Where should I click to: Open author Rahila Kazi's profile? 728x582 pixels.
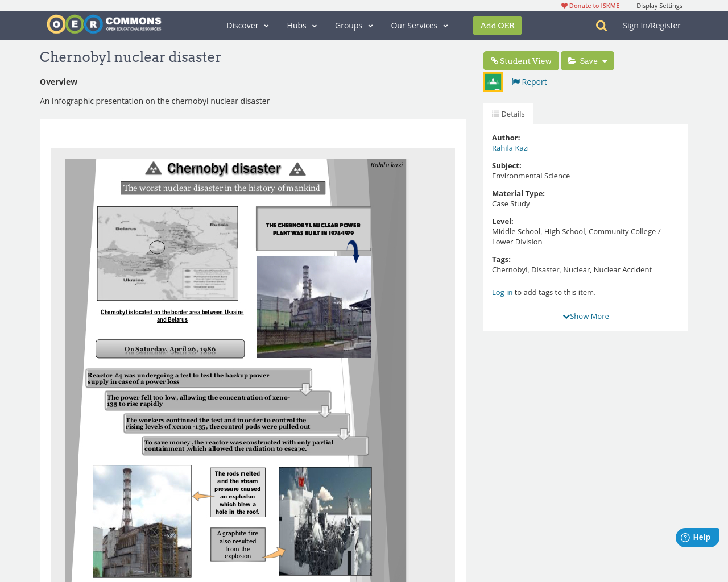coord(510,148)
